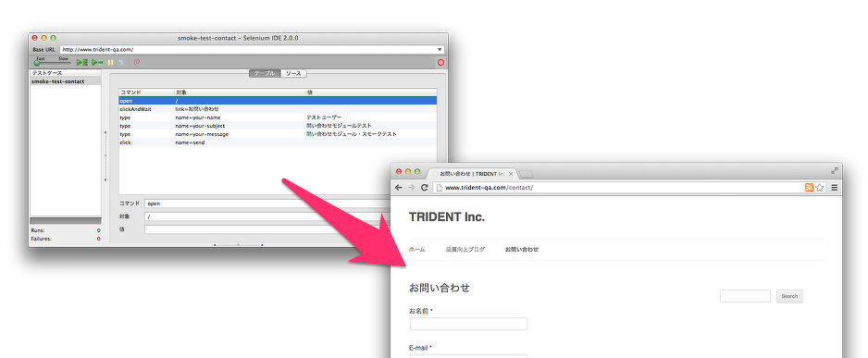
Task: Click the Search button on the webpage
Action: coord(789,296)
